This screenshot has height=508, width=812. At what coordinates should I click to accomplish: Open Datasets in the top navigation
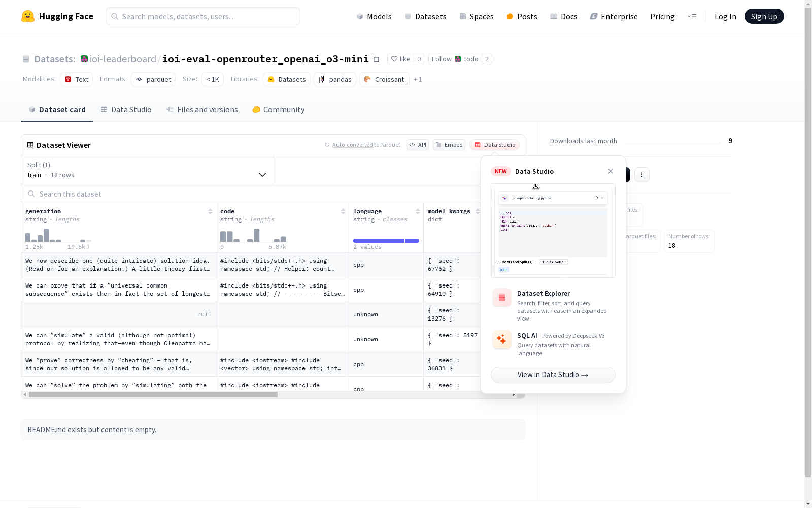pos(425,16)
